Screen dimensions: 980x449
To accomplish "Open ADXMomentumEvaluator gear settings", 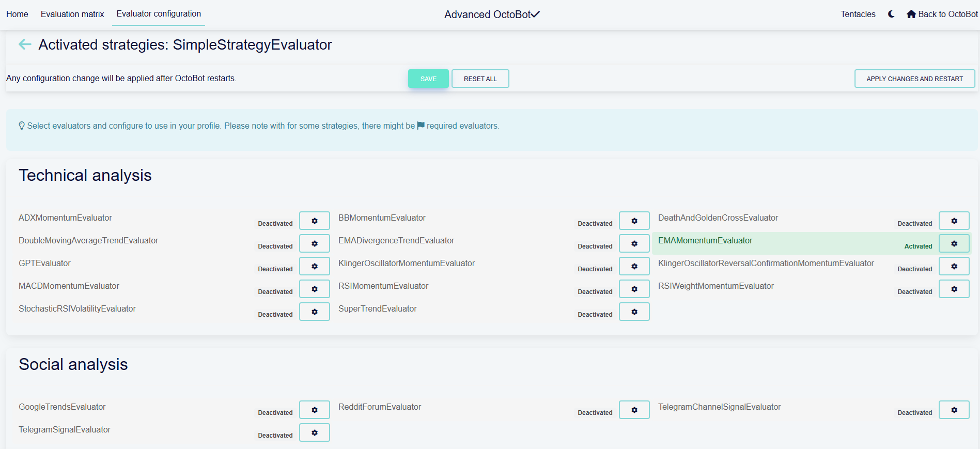I will 315,221.
